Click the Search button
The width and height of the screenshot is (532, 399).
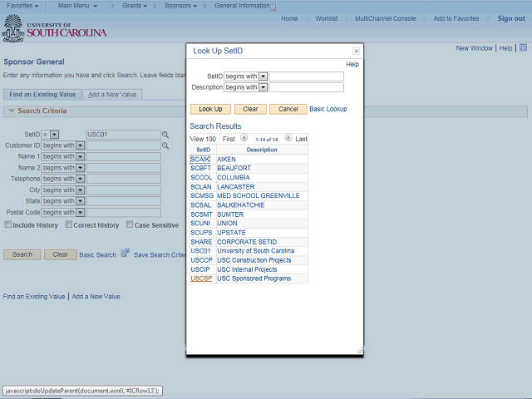22,254
